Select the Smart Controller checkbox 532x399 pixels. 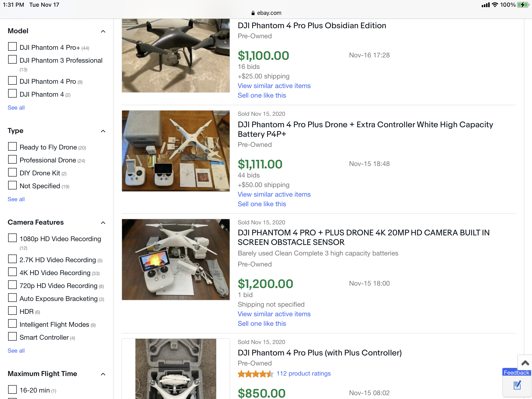(12, 337)
